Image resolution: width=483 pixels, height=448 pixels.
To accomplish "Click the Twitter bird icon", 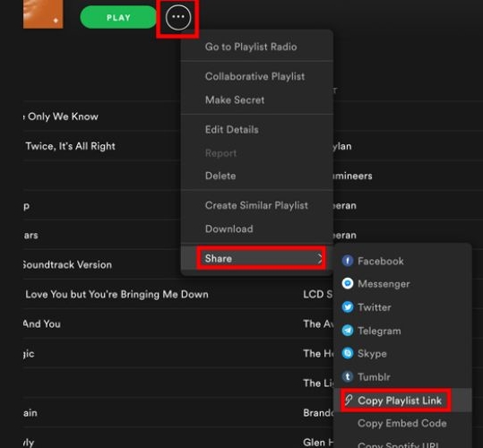I will point(348,307).
